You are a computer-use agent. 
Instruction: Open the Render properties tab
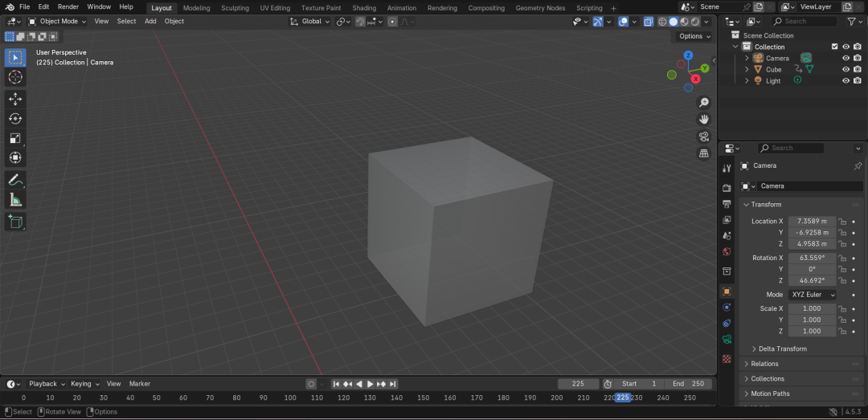click(727, 188)
